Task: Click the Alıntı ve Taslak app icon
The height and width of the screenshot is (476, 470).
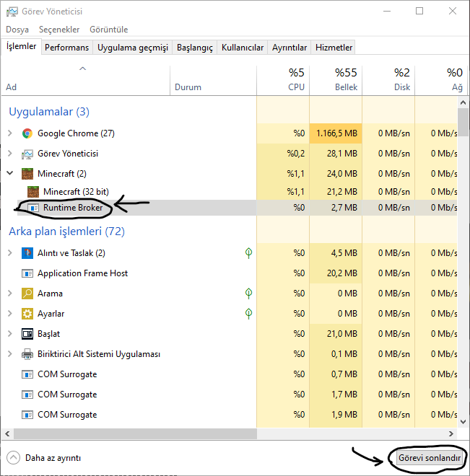Action: (27, 253)
